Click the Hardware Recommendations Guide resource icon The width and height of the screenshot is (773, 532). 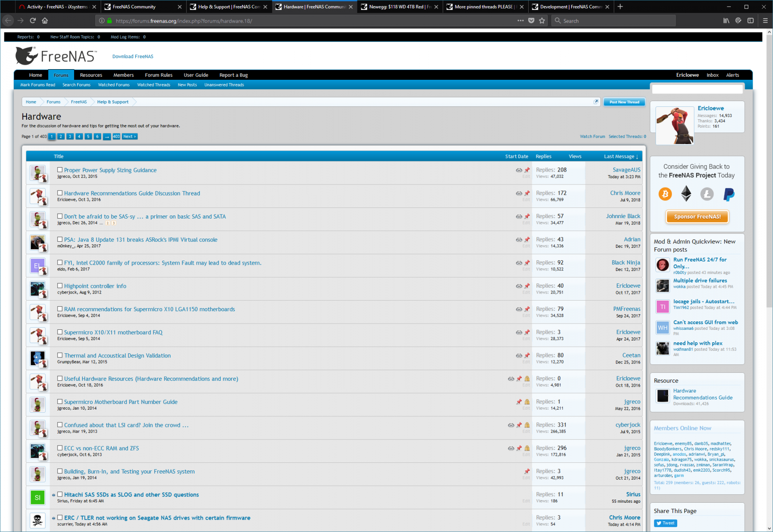click(x=663, y=395)
